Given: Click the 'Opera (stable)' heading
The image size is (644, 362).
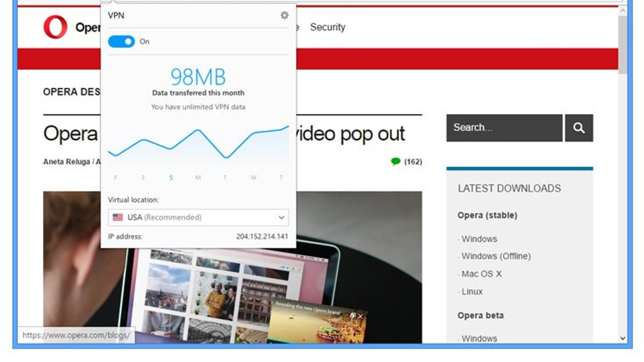Looking at the screenshot, I should 487,215.
